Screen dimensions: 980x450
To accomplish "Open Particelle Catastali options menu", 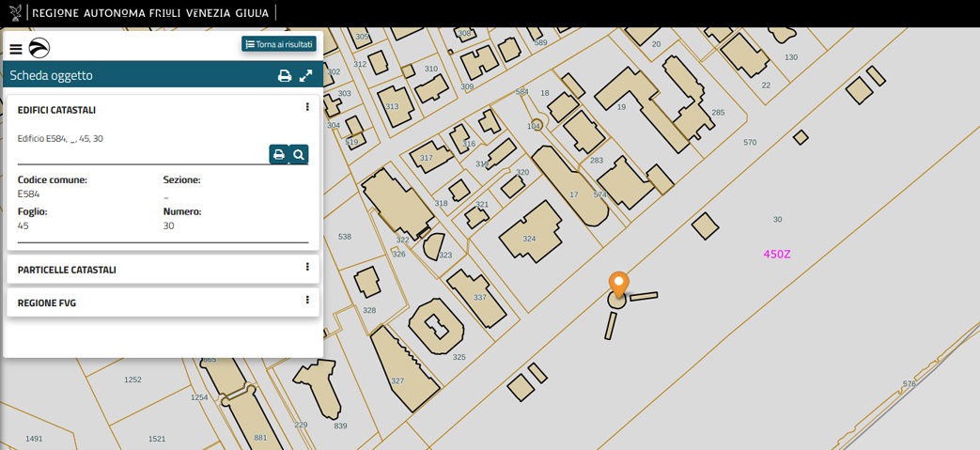I will (x=307, y=268).
